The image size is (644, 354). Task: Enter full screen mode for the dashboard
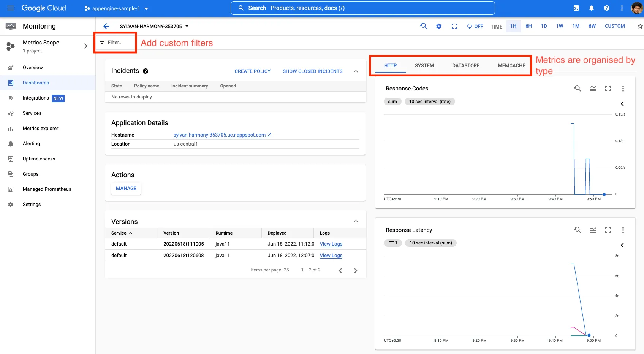click(454, 26)
